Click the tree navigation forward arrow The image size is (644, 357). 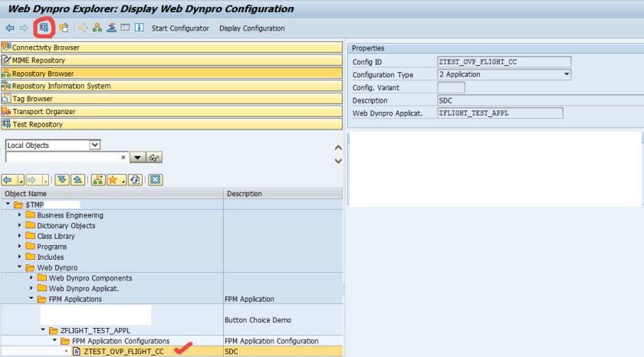[x=32, y=180]
